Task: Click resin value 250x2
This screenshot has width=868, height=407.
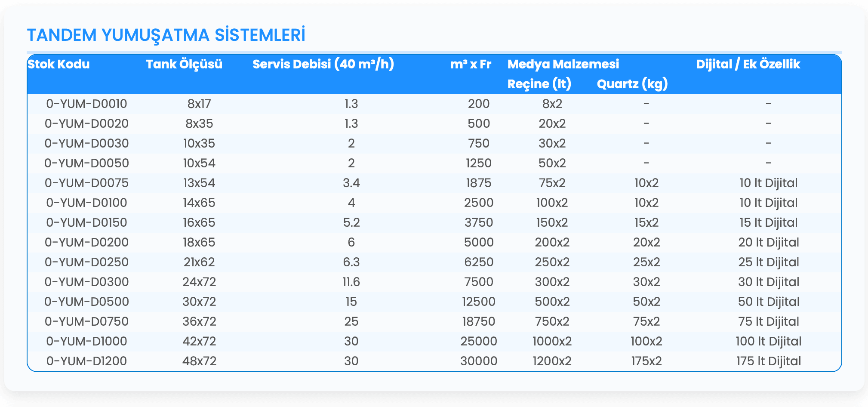Action: [552, 262]
